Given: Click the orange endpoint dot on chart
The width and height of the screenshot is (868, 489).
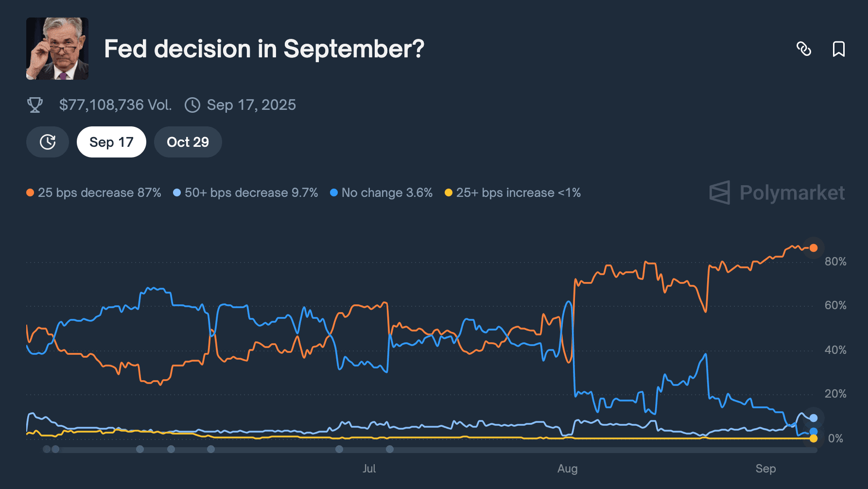Looking at the screenshot, I should [814, 248].
